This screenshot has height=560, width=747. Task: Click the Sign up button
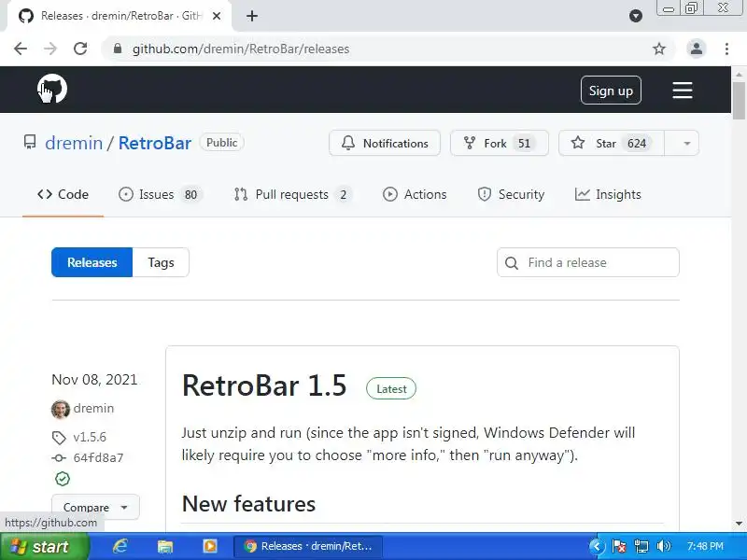point(611,90)
